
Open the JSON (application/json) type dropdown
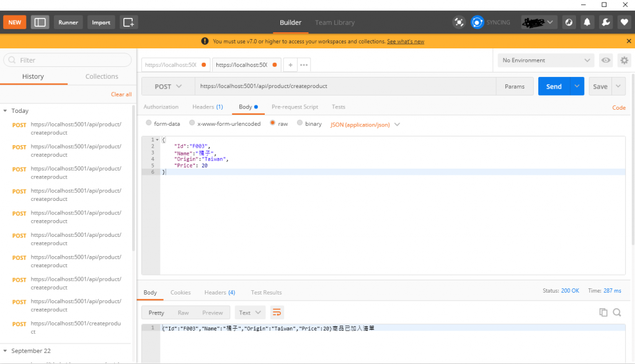(365, 125)
